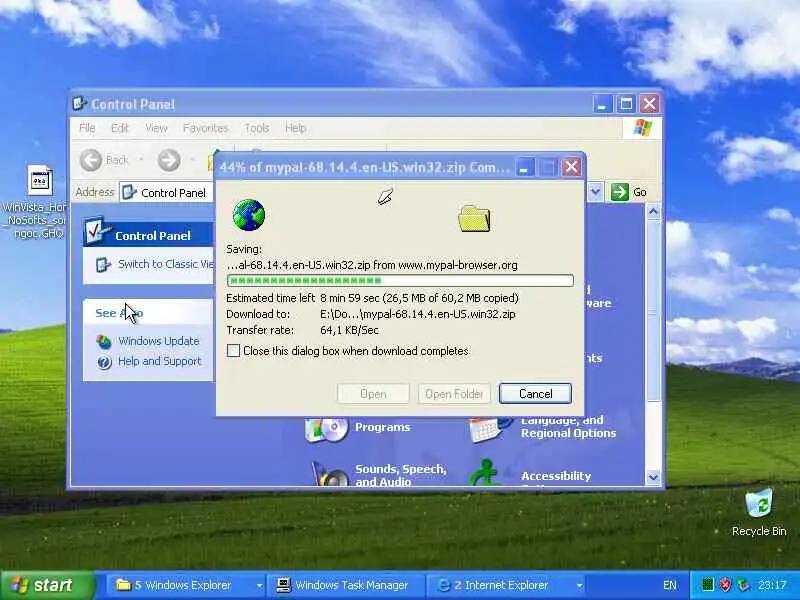Viewport: 800px width, 600px height.
Task: Click the globe icon in download dialog
Action: (249, 215)
